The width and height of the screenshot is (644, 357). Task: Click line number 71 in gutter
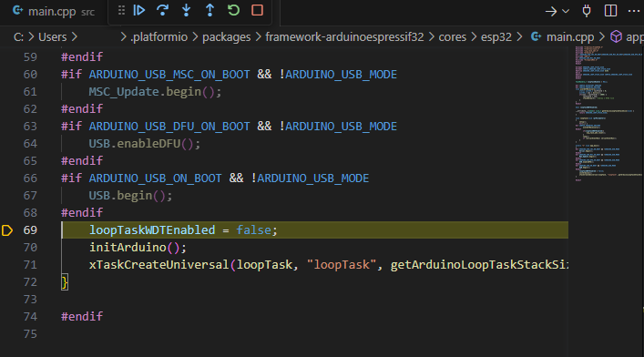pyautogui.click(x=30, y=265)
